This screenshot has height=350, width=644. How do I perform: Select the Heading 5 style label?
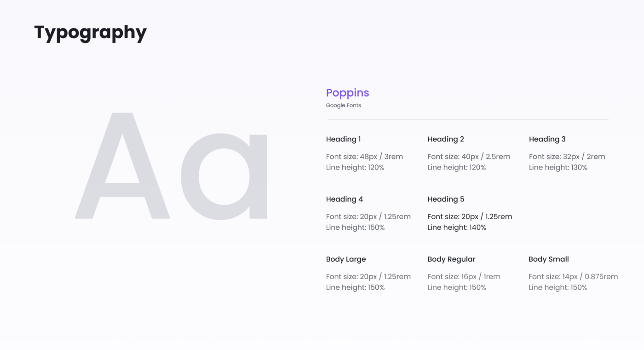point(446,199)
